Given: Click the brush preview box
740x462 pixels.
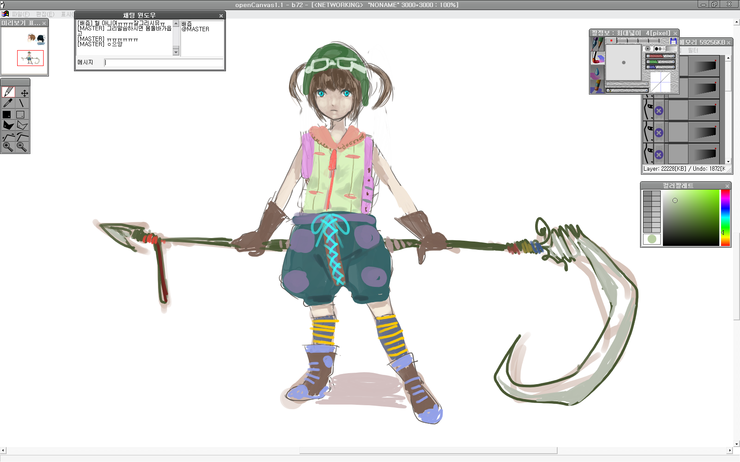Looking at the screenshot, I should tap(623, 62).
